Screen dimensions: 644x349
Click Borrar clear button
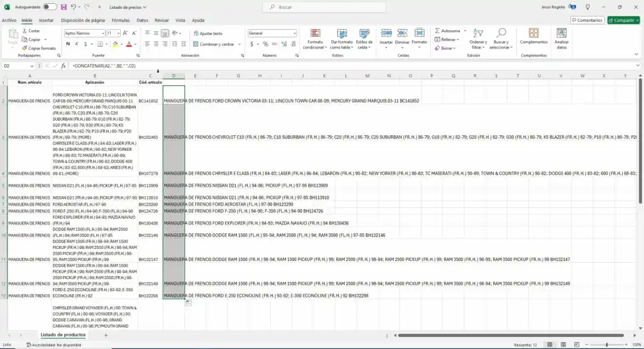tap(446, 48)
